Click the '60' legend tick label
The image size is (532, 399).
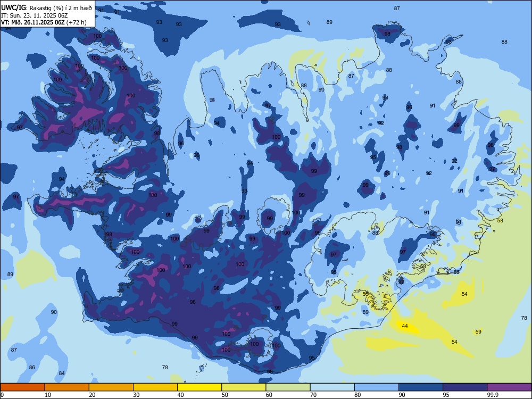coord(269,395)
